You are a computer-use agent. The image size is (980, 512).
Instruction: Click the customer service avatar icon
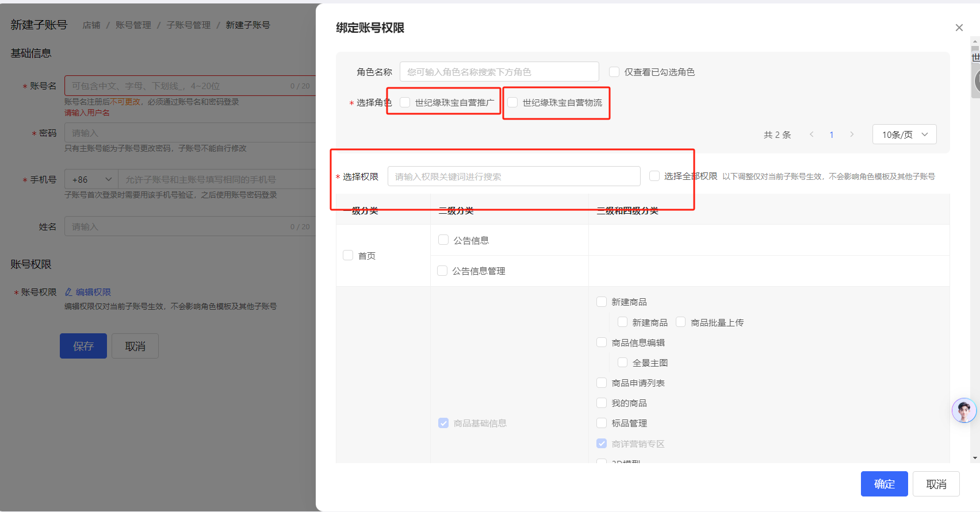tap(964, 410)
